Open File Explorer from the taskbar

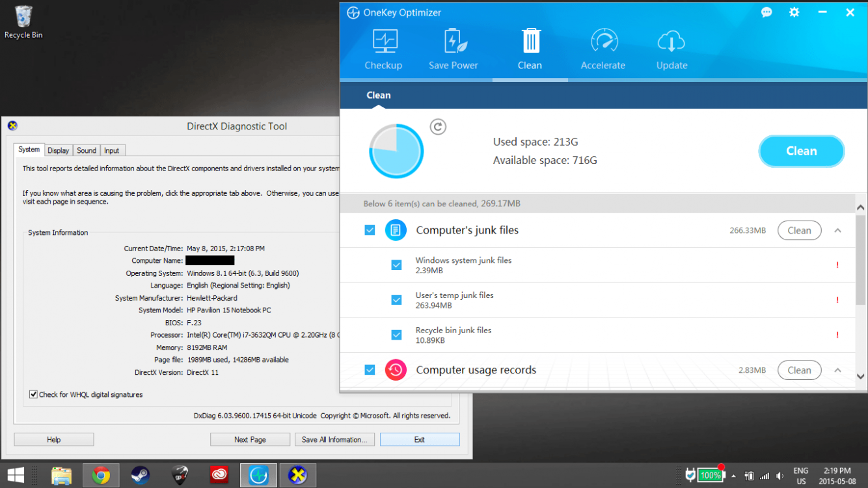pyautogui.click(x=61, y=476)
